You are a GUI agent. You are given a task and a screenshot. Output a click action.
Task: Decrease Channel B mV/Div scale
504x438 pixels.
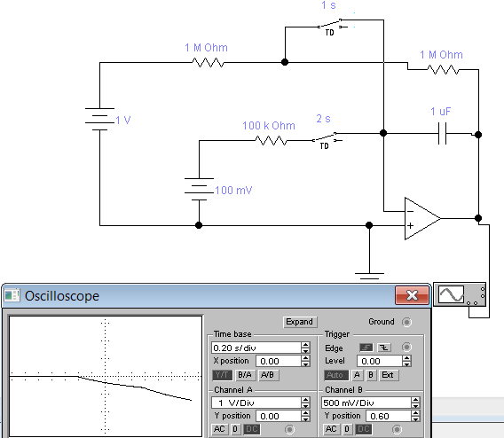(x=415, y=405)
